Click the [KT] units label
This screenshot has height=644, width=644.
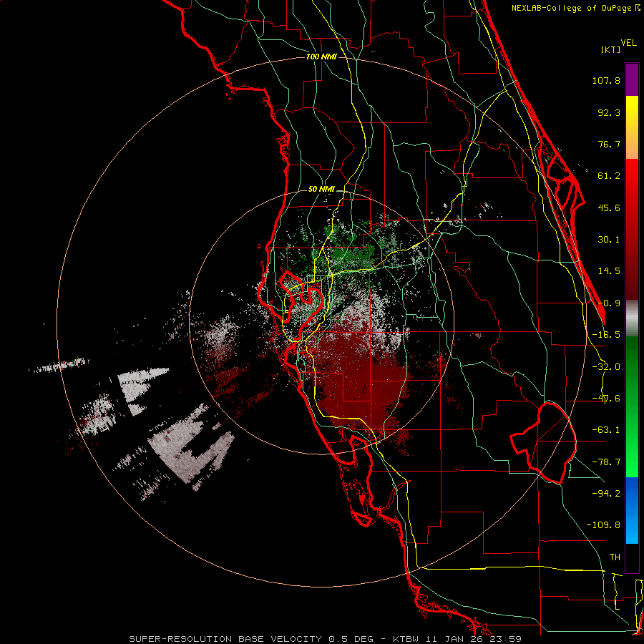(611, 49)
